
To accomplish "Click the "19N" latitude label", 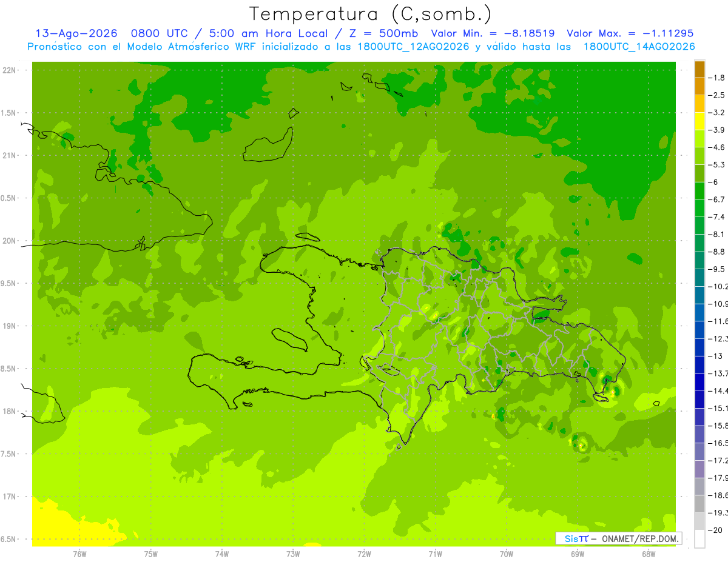I will coord(10,326).
